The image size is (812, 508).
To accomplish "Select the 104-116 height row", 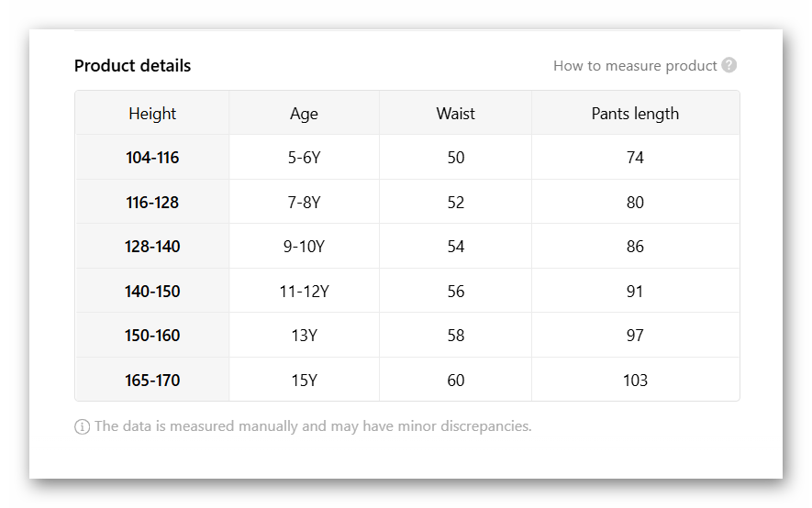I will 152,158.
